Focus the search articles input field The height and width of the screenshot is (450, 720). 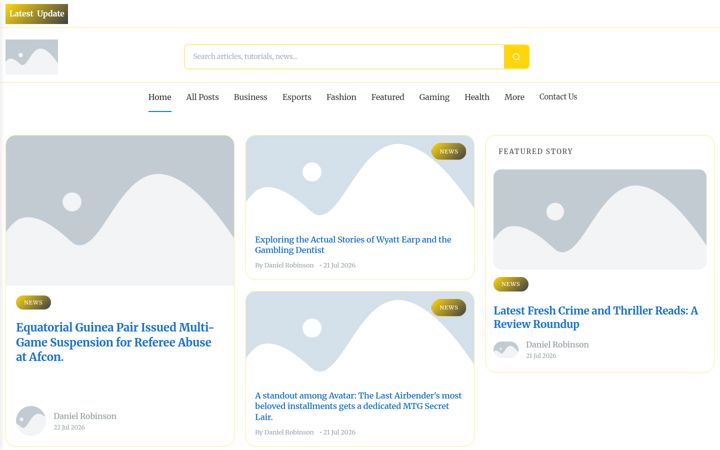pos(344,56)
